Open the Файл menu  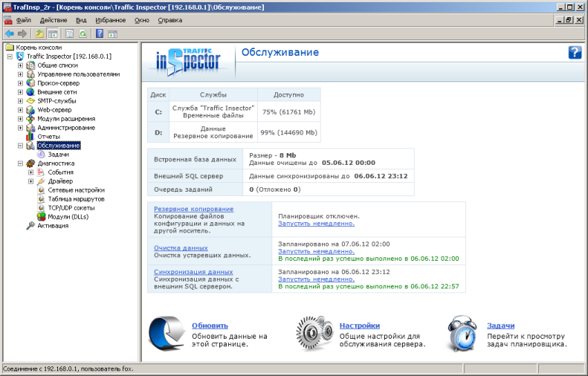click(x=24, y=20)
